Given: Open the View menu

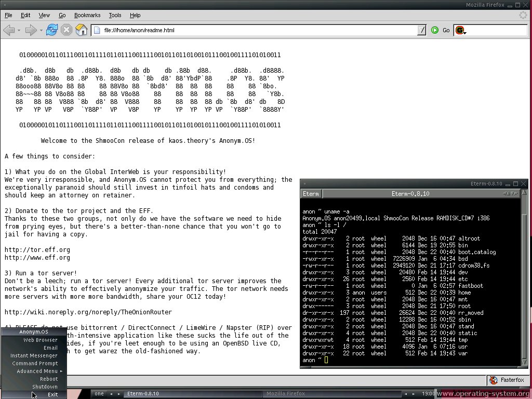Looking at the screenshot, I should 44,15.
